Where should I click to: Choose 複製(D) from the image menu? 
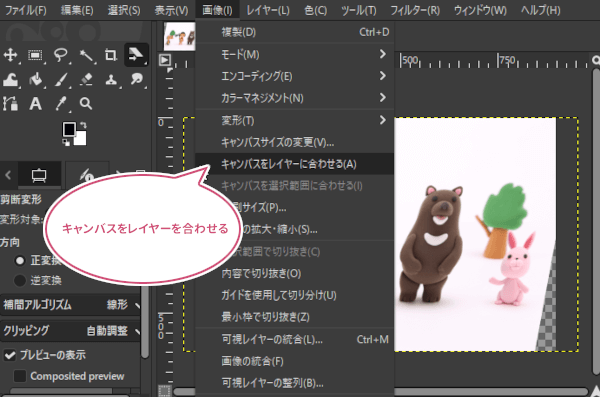click(295, 32)
